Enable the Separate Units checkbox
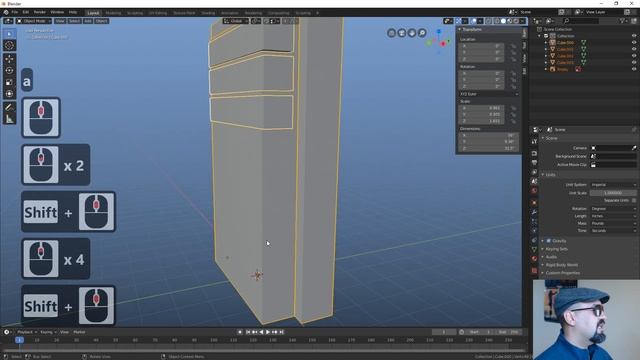Image resolution: width=640 pixels, height=360 pixels. [x=634, y=200]
